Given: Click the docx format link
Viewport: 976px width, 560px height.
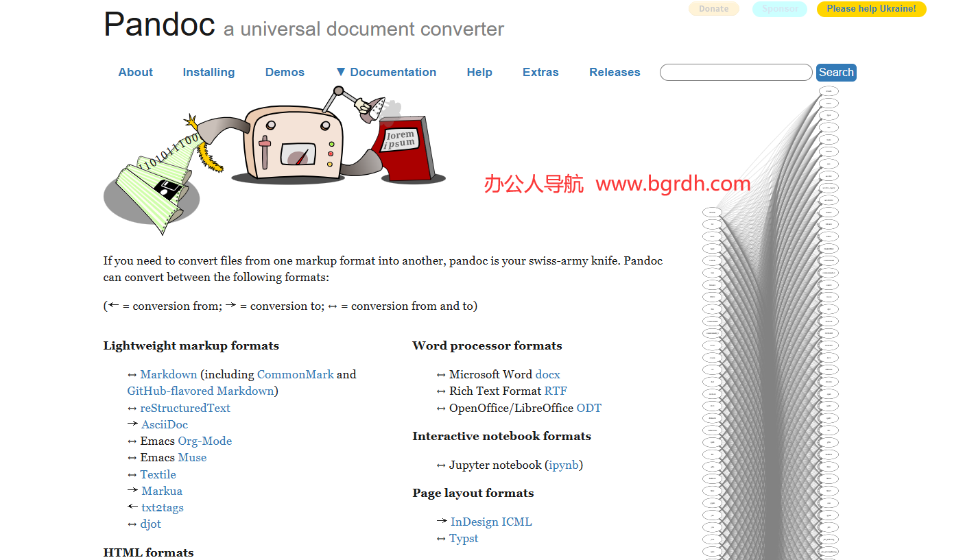Looking at the screenshot, I should click(x=547, y=374).
